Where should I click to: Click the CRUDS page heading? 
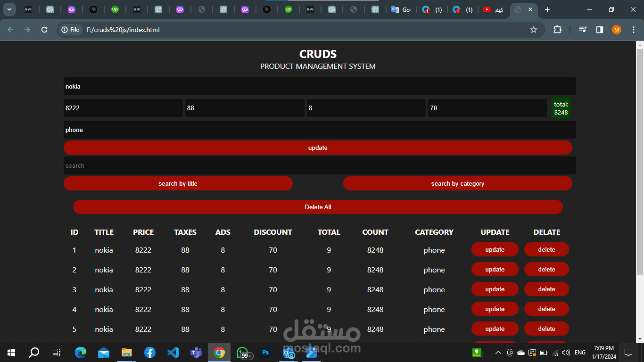318,54
